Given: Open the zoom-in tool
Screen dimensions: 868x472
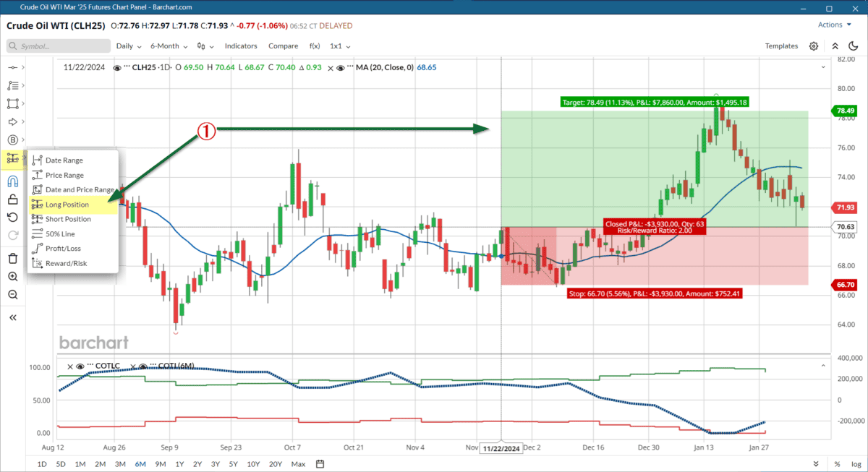Looking at the screenshot, I should click(13, 276).
